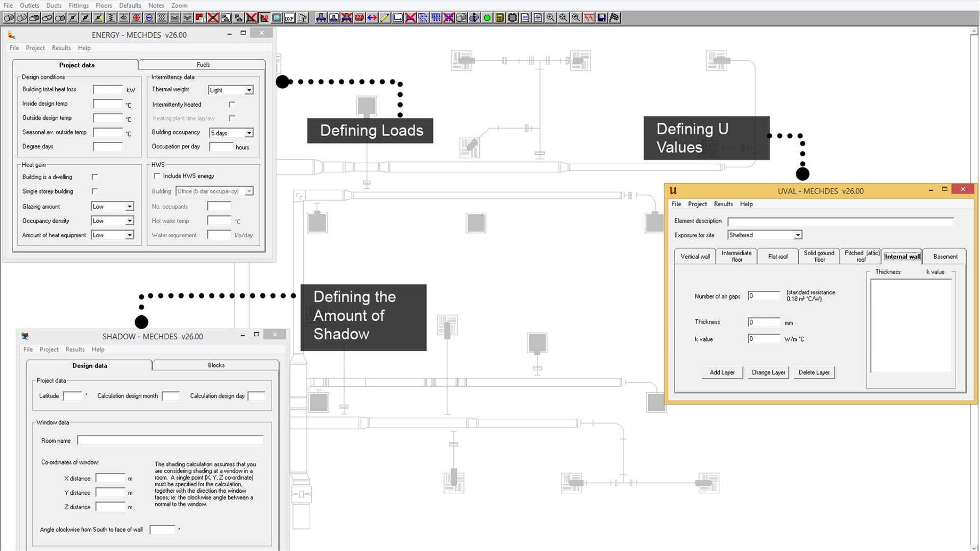The height and width of the screenshot is (551, 980).
Task: Enable the Intermittently heated checkbox
Action: click(x=232, y=105)
